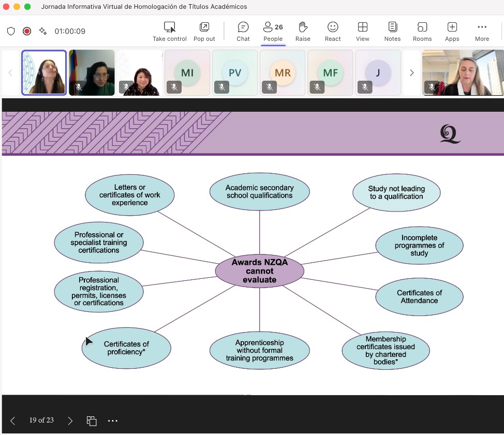The height and width of the screenshot is (435, 504).
Task: Open the More actions menu
Action: (482, 32)
